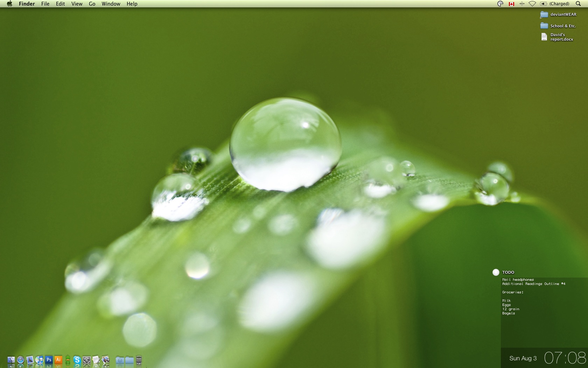Screen dimensions: 588x368
Task: Launch Safari from the Dock
Action: pos(21,360)
